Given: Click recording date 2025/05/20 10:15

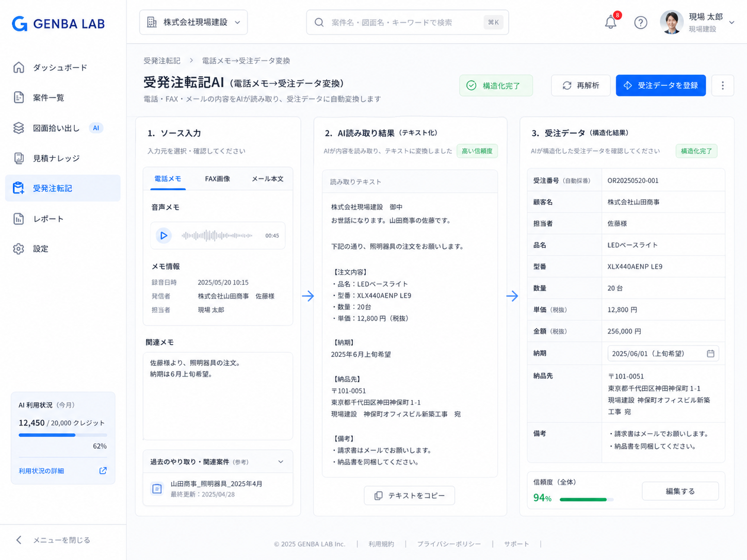Looking at the screenshot, I should click(x=223, y=283).
